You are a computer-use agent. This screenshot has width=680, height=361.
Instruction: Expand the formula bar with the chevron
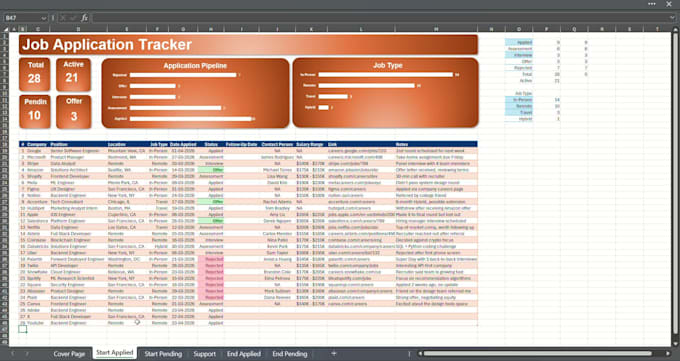672,18
